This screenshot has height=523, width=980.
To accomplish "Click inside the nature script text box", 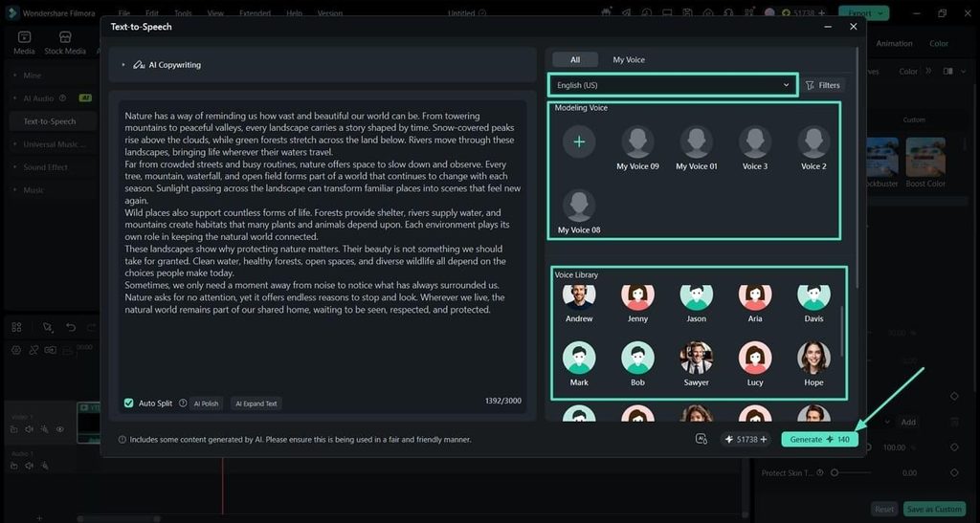I will pyautogui.click(x=323, y=250).
